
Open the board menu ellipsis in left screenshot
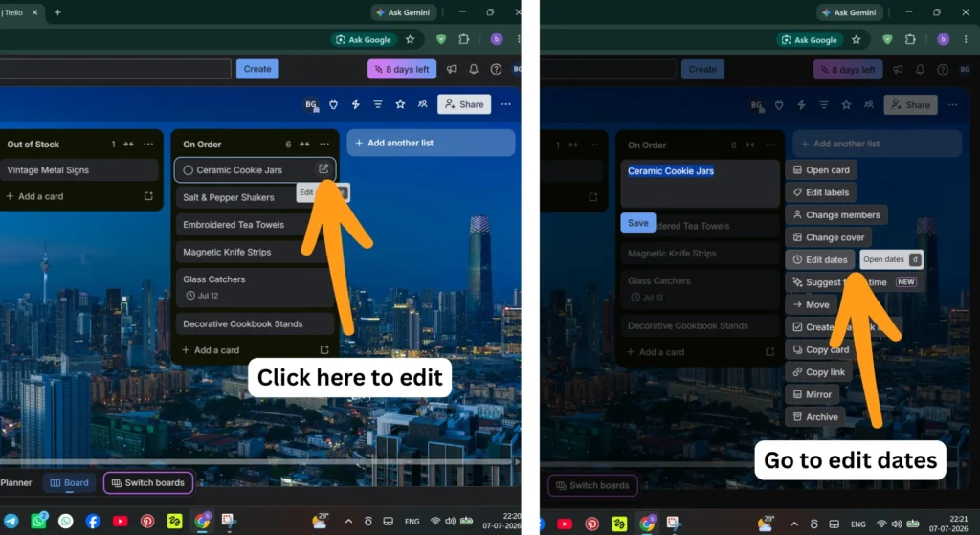pyautogui.click(x=505, y=104)
